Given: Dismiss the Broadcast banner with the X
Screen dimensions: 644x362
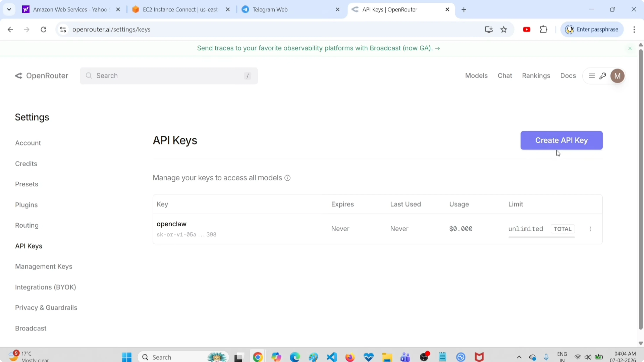Looking at the screenshot, I should tap(630, 48).
